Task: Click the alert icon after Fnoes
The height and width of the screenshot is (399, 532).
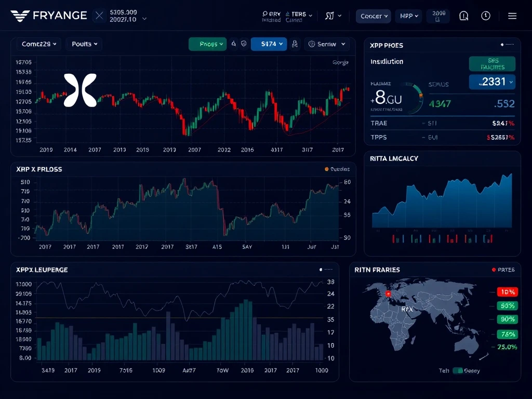Action: (x=234, y=44)
